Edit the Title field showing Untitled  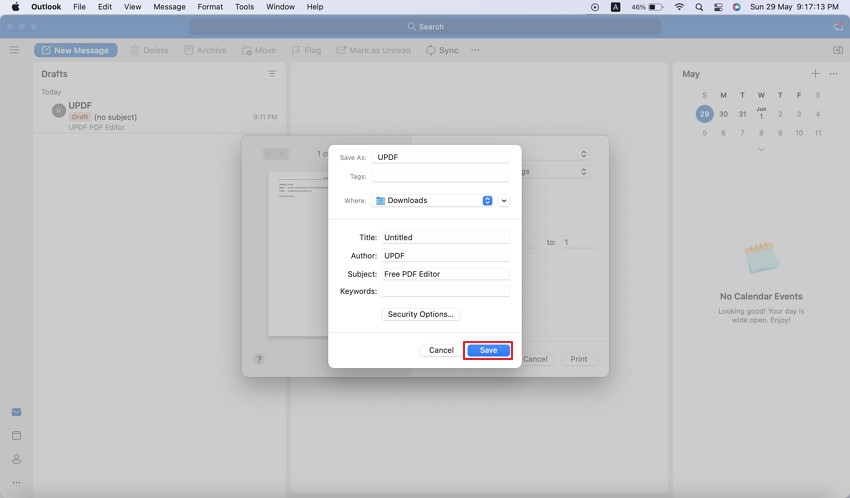(x=445, y=237)
